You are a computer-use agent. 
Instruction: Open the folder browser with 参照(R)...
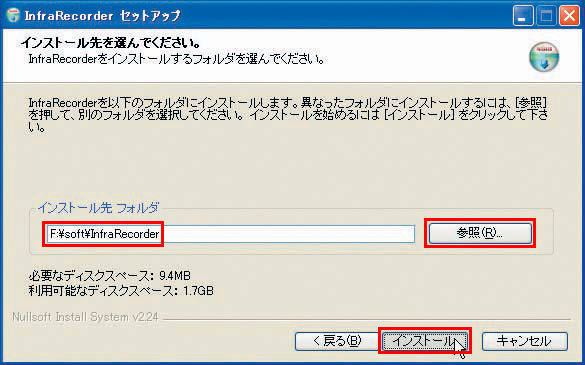click(480, 233)
